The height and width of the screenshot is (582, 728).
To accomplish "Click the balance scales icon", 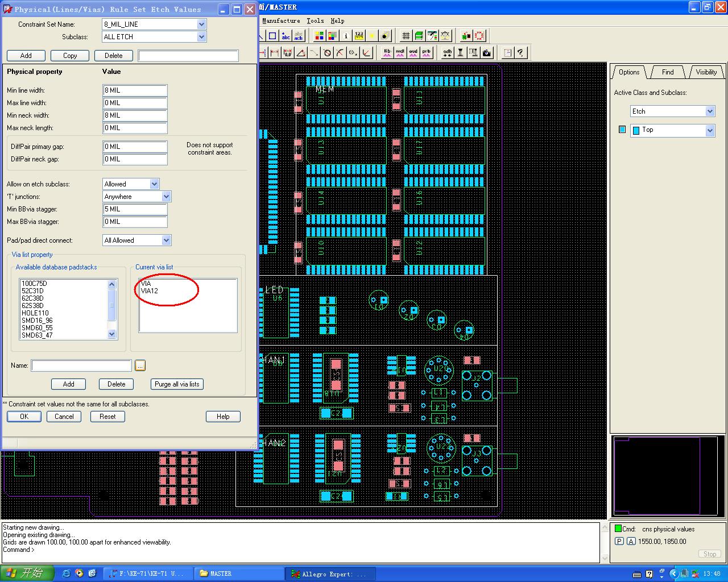I will (x=445, y=36).
